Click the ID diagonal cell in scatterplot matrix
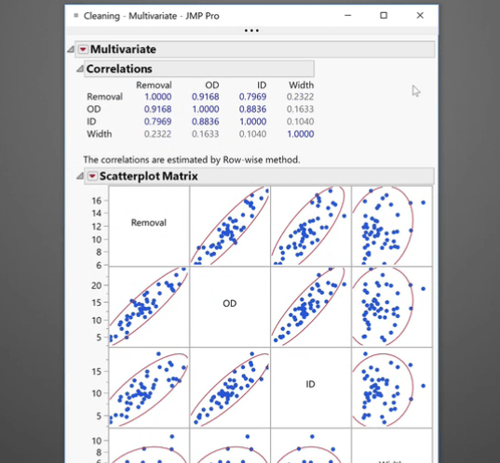The width and height of the screenshot is (500, 463). click(x=311, y=387)
